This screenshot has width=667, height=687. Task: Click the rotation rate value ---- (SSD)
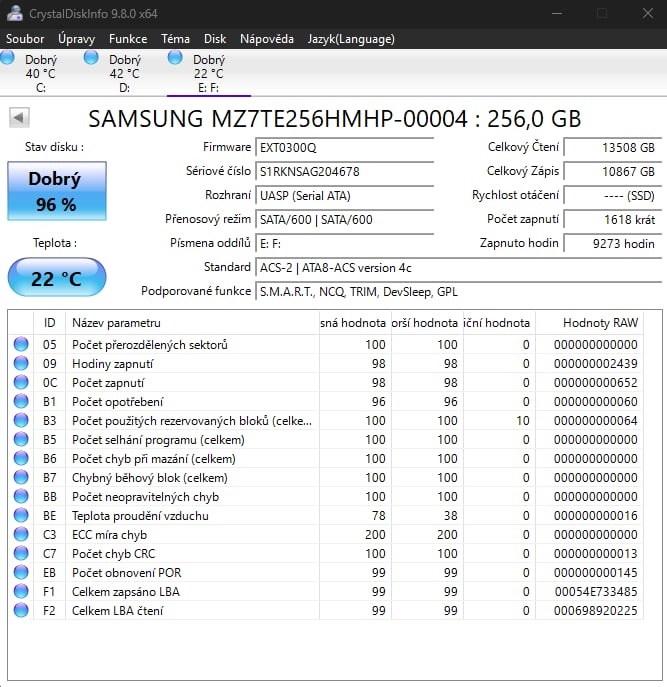[612, 195]
